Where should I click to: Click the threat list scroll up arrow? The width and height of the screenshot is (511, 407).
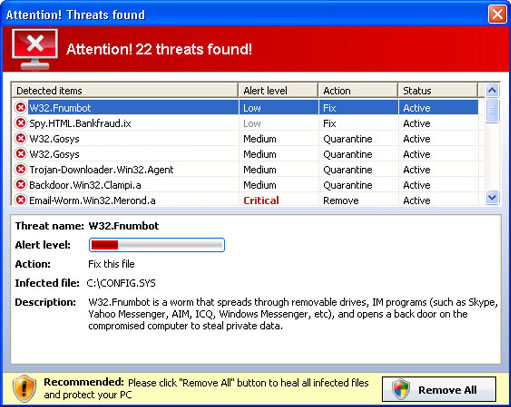[x=492, y=90]
